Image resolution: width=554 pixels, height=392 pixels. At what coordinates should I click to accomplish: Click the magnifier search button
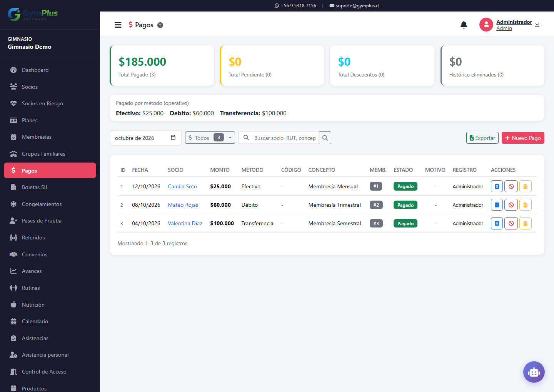[325, 138]
